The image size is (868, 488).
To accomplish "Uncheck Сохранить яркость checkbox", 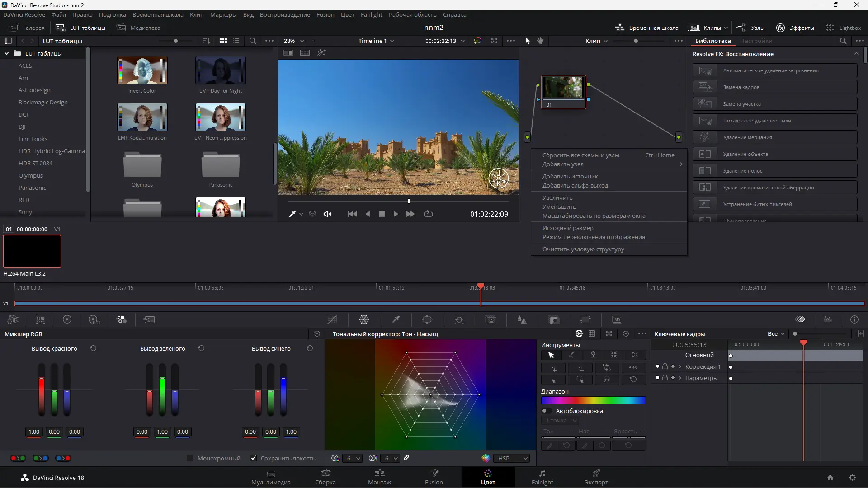I will click(254, 458).
